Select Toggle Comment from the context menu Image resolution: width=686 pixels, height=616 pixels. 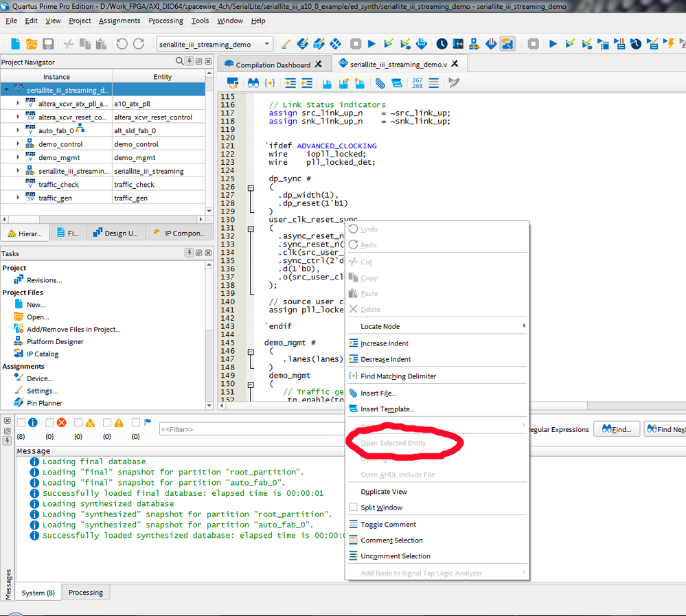(x=388, y=524)
